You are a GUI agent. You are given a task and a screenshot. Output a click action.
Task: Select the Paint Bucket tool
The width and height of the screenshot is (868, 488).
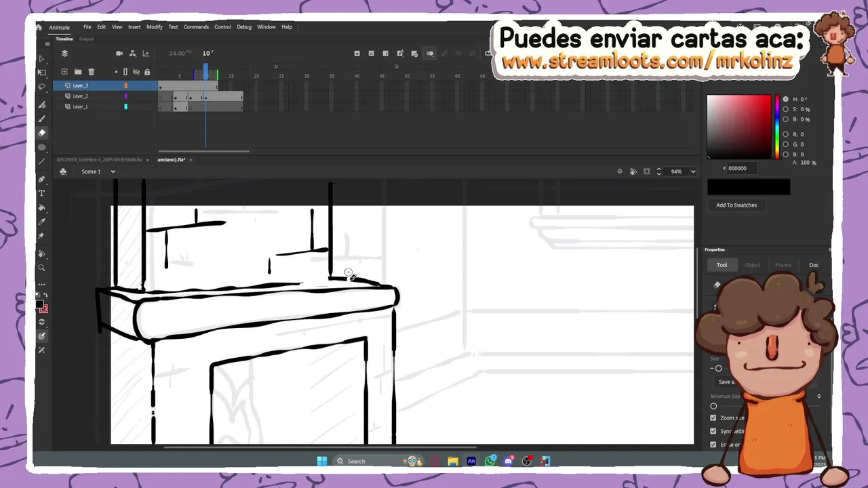click(41, 208)
